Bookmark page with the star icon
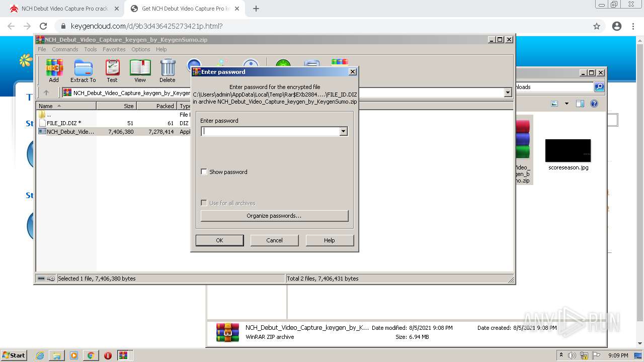644x362 pixels. click(x=597, y=26)
